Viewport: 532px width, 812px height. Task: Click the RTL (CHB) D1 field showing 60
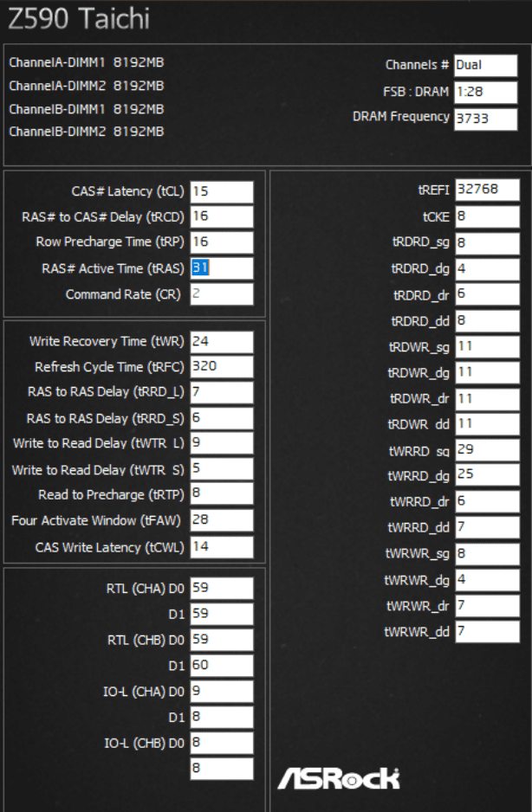222,666
